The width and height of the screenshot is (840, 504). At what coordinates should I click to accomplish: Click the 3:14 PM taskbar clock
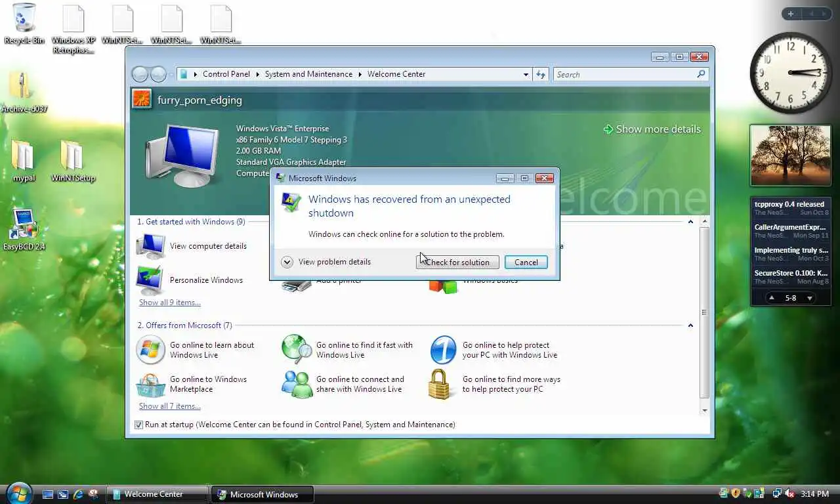[815, 493]
